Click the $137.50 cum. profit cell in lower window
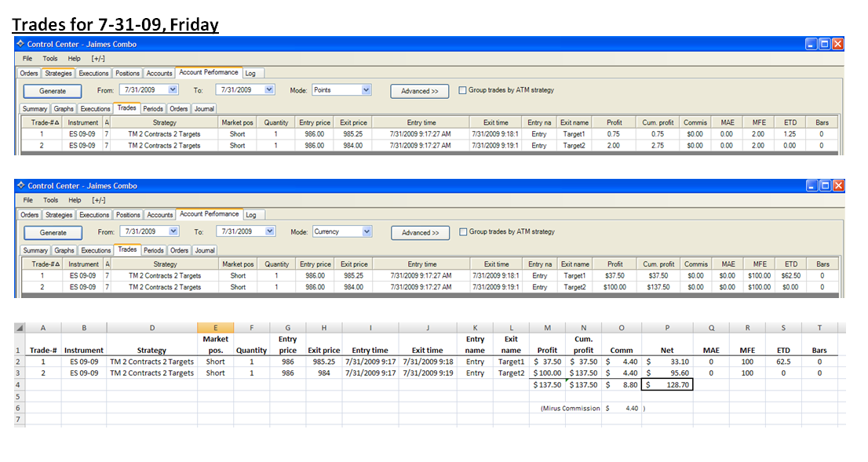This screenshot has width=868, height=462. click(658, 287)
